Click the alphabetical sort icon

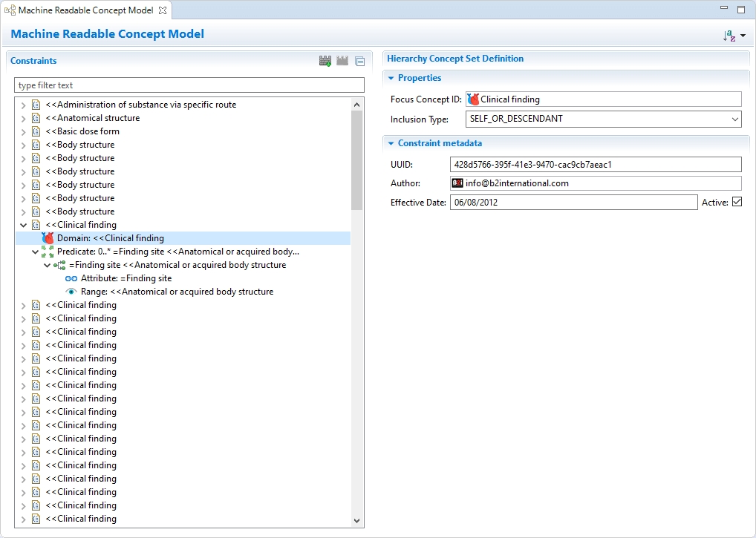(x=729, y=36)
